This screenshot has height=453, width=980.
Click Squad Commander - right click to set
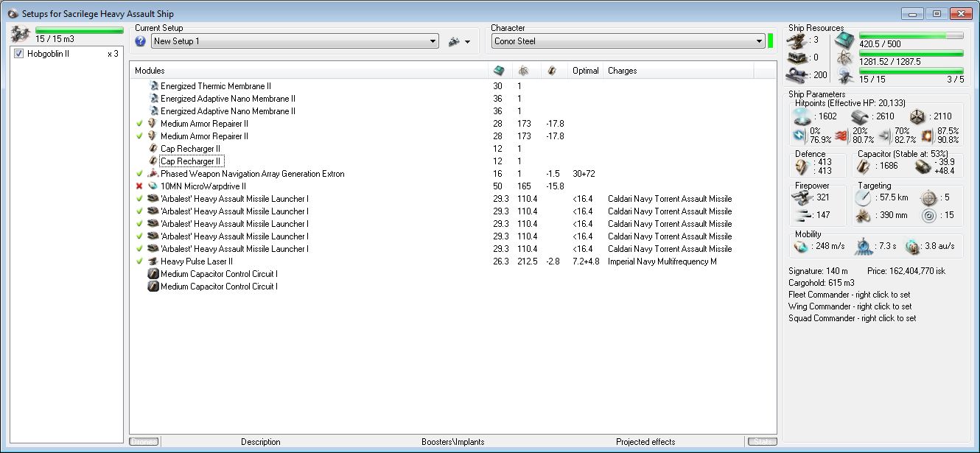(x=853, y=318)
